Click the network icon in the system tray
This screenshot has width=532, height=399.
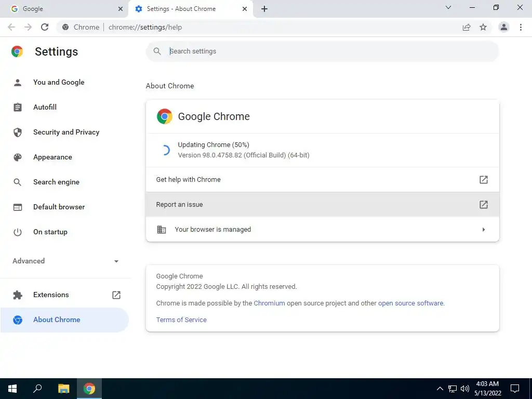click(x=453, y=389)
